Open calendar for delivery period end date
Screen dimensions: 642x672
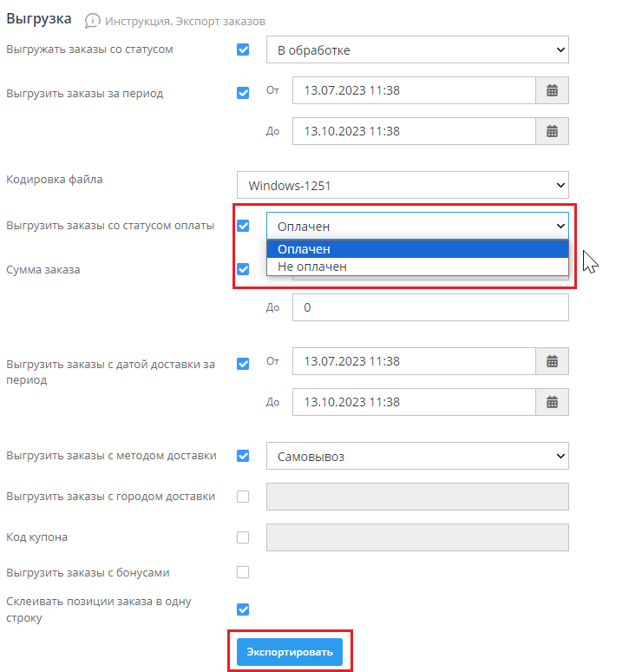[552, 402]
